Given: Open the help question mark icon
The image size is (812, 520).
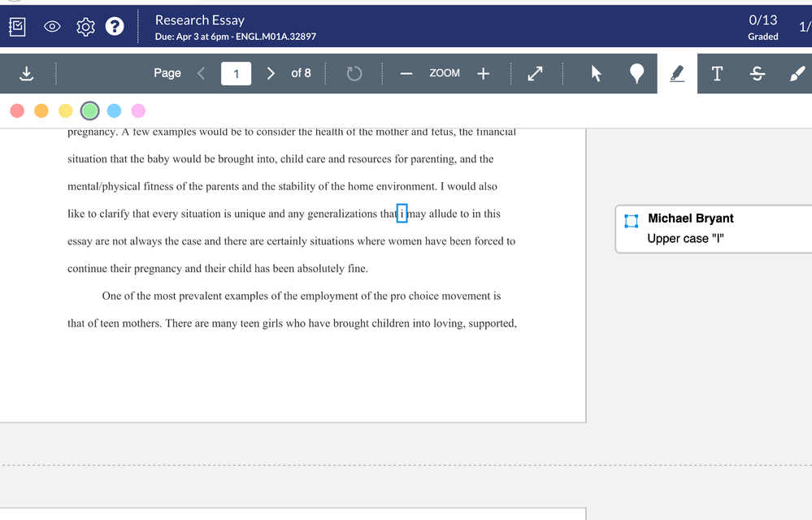Looking at the screenshot, I should pos(115,27).
